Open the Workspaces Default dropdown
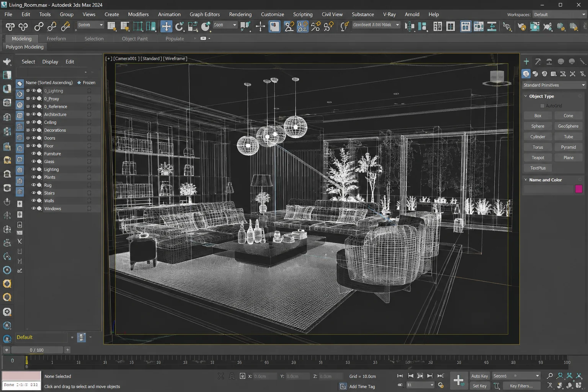 click(559, 15)
